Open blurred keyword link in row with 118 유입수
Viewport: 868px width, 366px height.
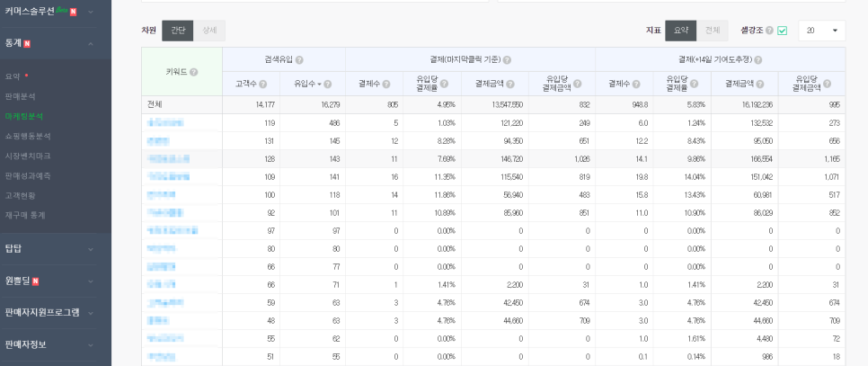coord(162,195)
